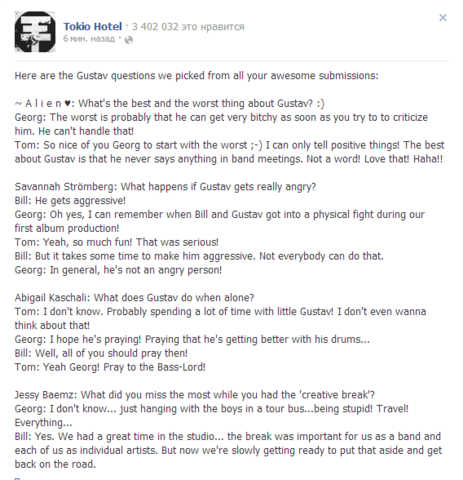
Task: Click 'Georg: In general, he's not an angry person!'
Action: coord(118,270)
